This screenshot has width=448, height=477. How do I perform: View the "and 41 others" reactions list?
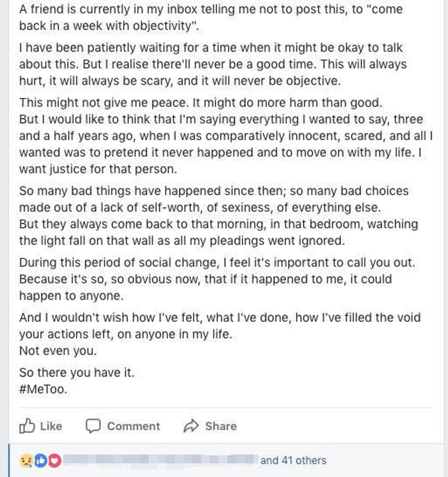pyautogui.click(x=293, y=460)
